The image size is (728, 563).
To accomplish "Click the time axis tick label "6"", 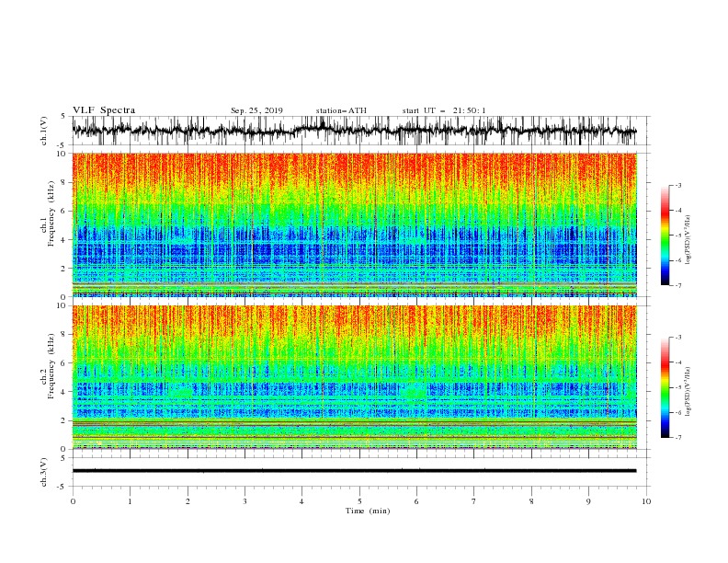I will pos(416,501).
